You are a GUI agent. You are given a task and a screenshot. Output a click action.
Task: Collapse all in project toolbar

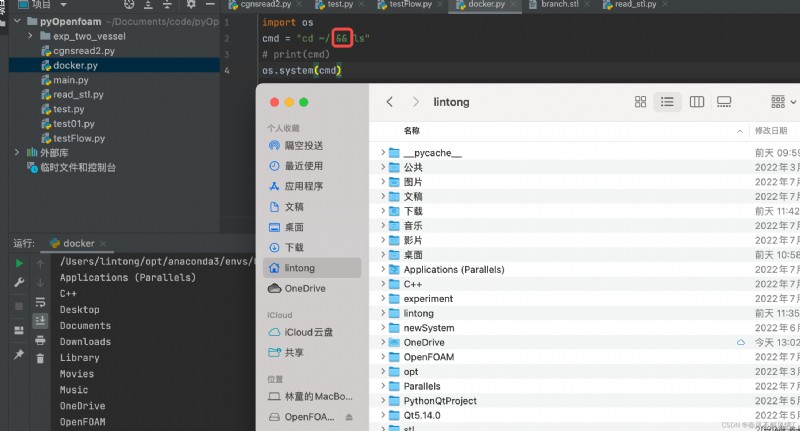point(167,5)
